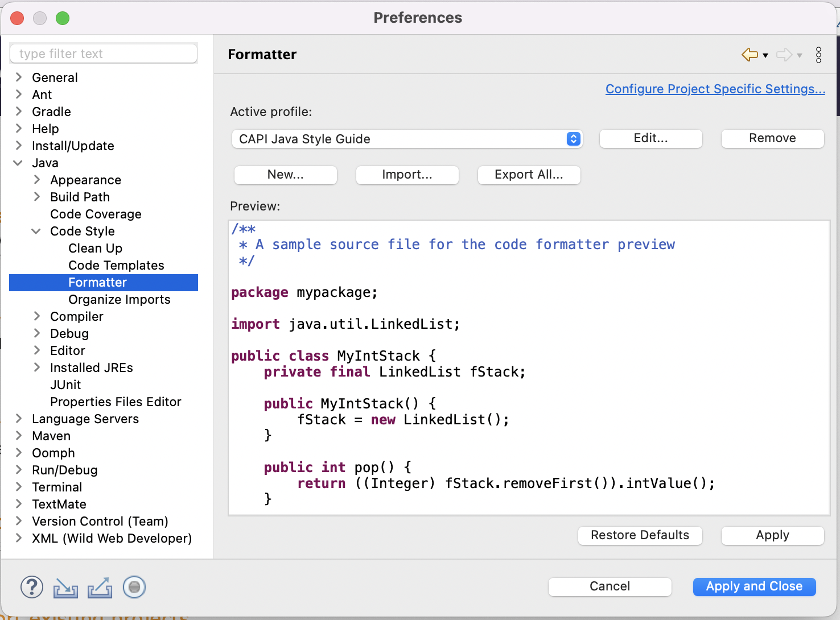Open Configure Project Specific Settings link

tap(715, 89)
